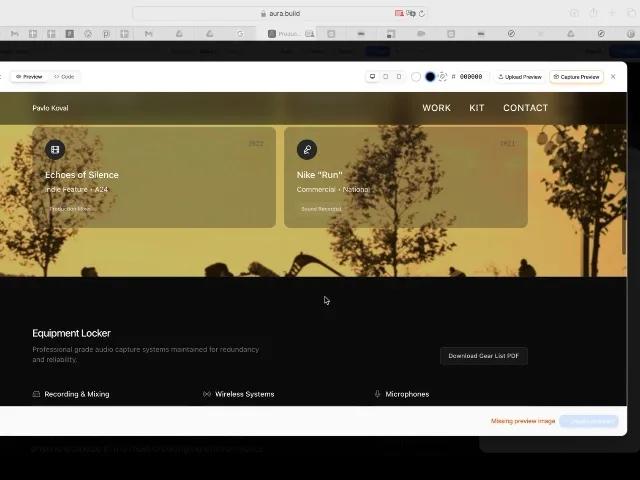640x480 pixels.
Task: Click Download Gear List PDF button
Action: pyautogui.click(x=484, y=356)
